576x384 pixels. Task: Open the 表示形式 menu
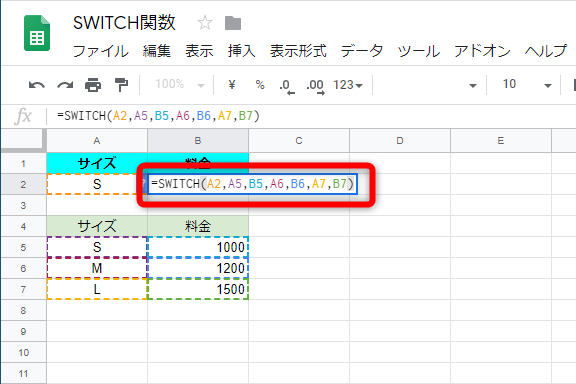coord(298,51)
